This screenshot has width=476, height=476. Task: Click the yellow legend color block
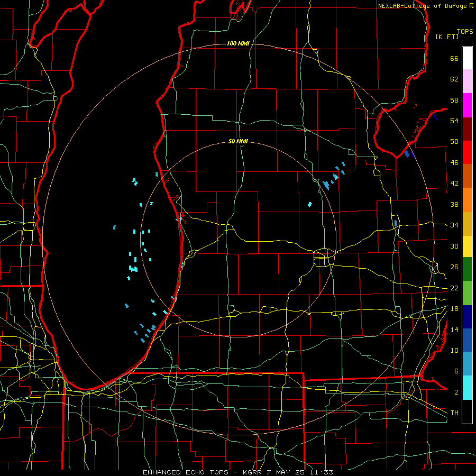[x=467, y=246]
